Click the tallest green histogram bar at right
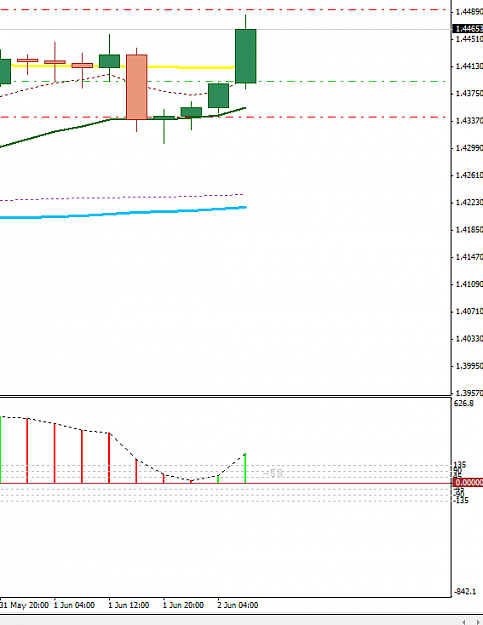 [245, 468]
